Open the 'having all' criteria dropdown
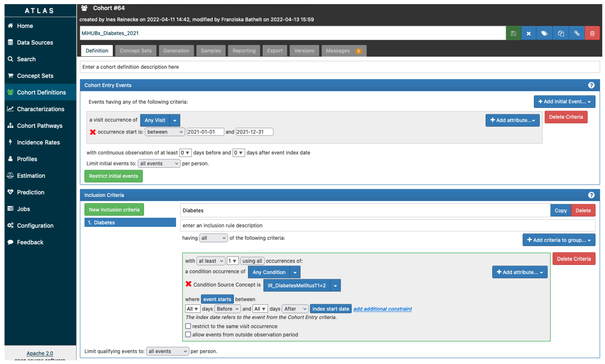The image size is (605, 364). [x=213, y=238]
